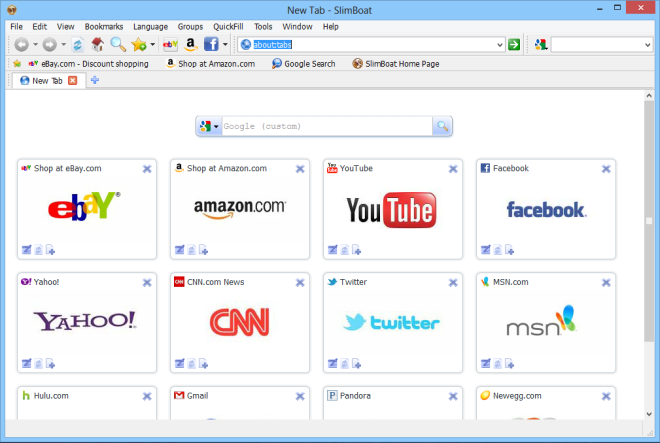Click the Facebook icon in toolbar
Screen dimensions: 660x443
[211, 45]
